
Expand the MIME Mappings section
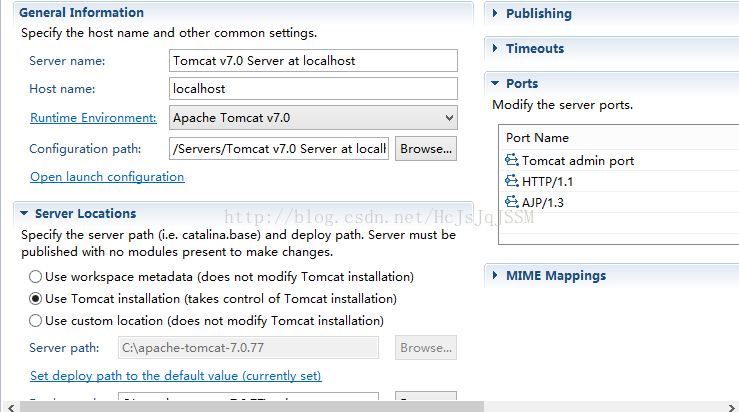pos(495,275)
